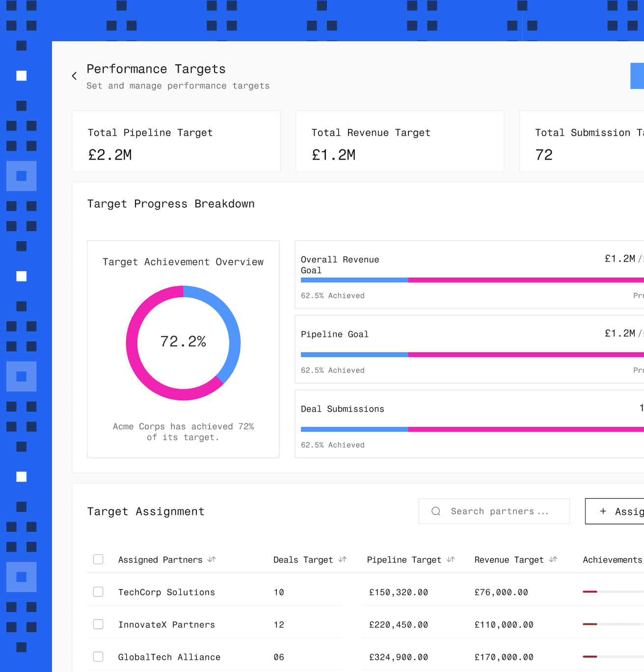Click the magnifier icon in search partners field

point(435,511)
